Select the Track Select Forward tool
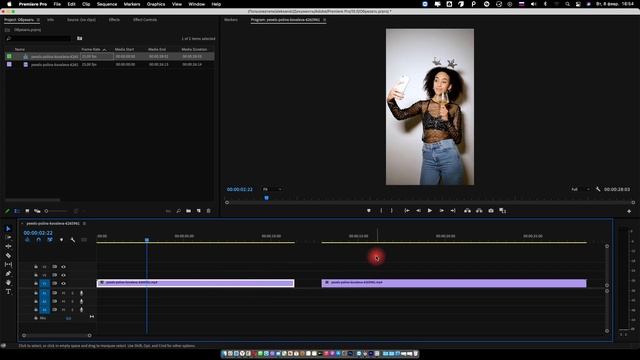Screen dimensions: 640x360 pos(8,238)
